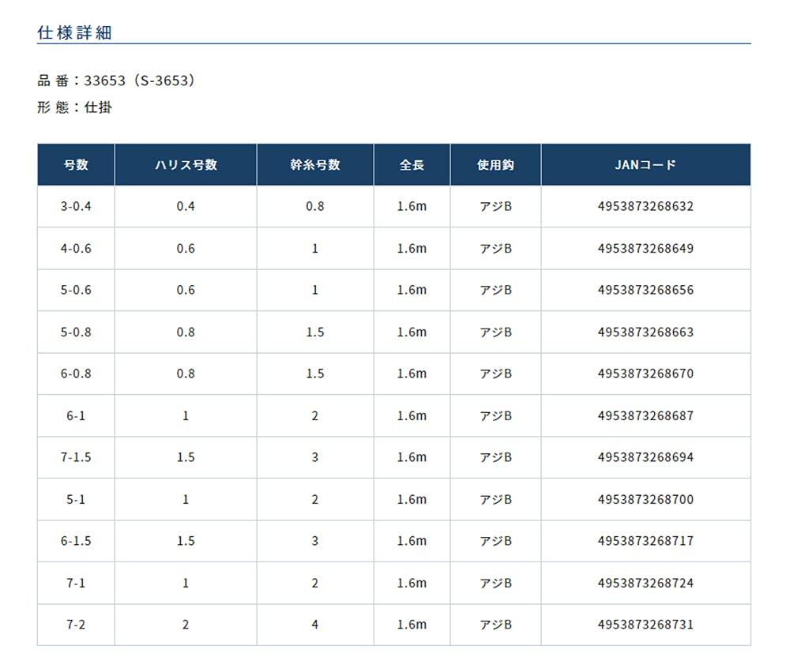Click the 全長 column header
The height and width of the screenshot is (672, 790).
412,165
